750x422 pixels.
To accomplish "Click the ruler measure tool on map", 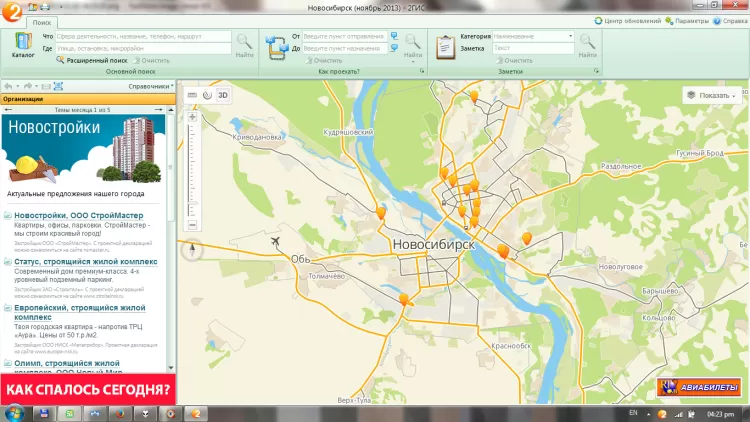I will point(192,95).
